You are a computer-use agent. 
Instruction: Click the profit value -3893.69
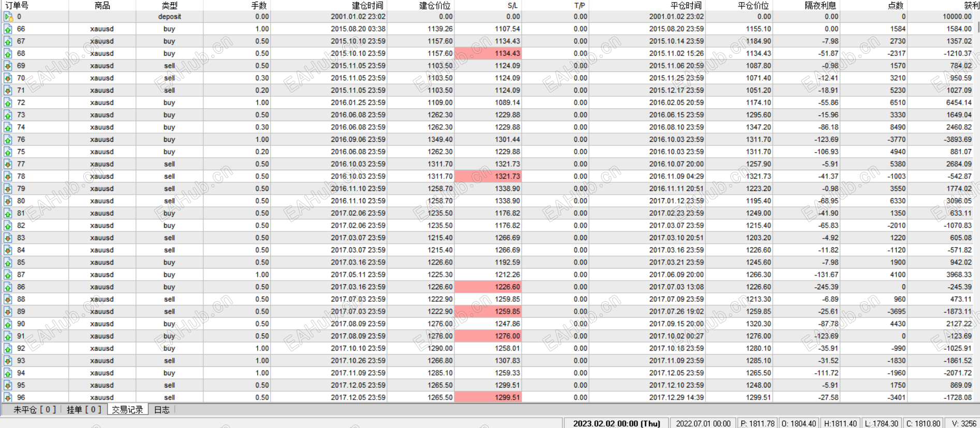tap(958, 139)
